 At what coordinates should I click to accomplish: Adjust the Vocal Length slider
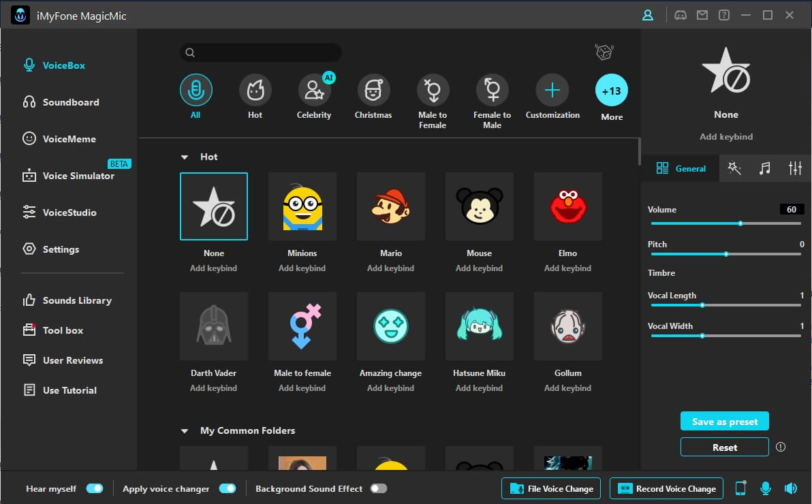(x=725, y=305)
